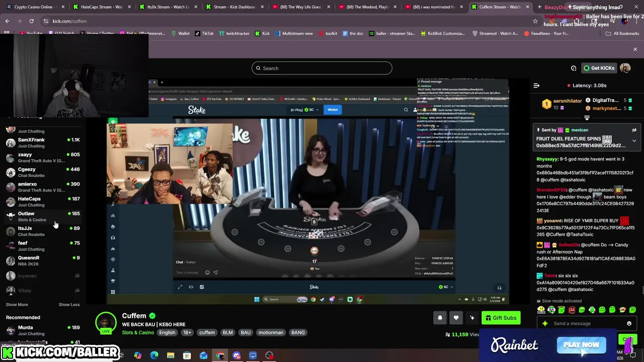Open the TikTok bookmark

pos(204,34)
